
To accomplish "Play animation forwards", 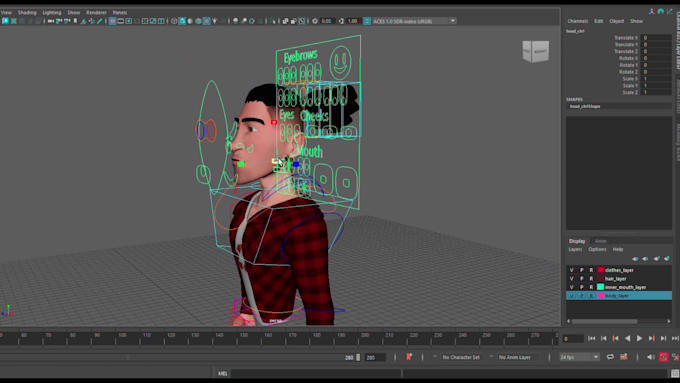I will click(x=639, y=338).
